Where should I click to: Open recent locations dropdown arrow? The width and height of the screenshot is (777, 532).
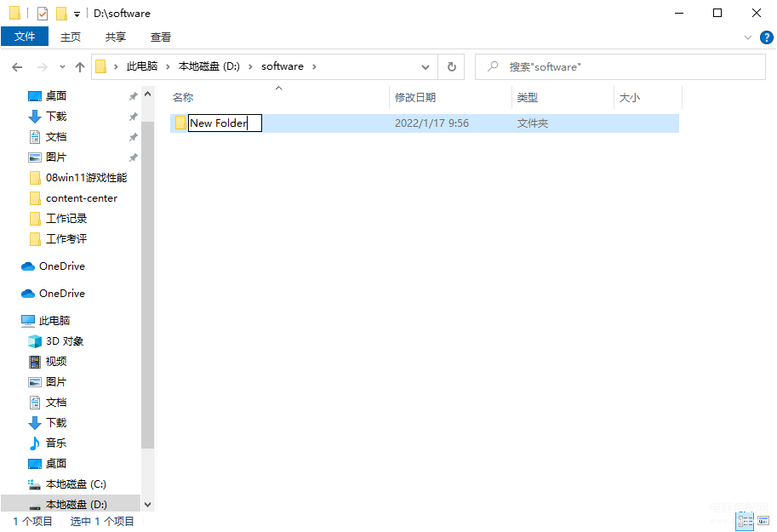click(x=62, y=67)
